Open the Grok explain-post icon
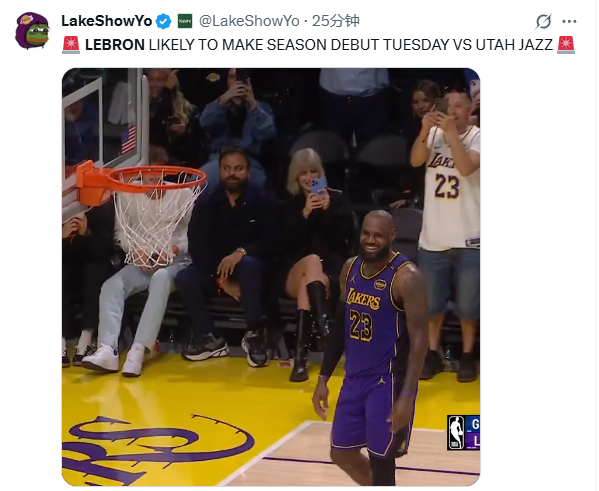The height and width of the screenshot is (491, 599). 543,21
